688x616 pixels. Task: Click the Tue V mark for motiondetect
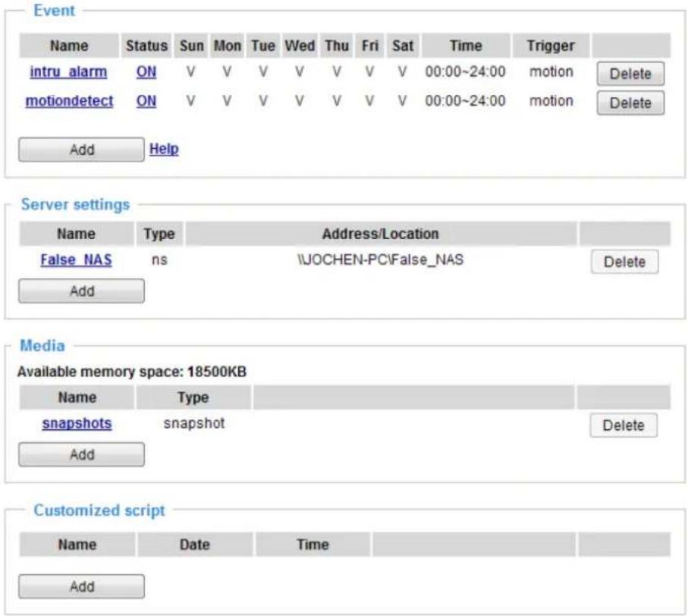point(262,101)
